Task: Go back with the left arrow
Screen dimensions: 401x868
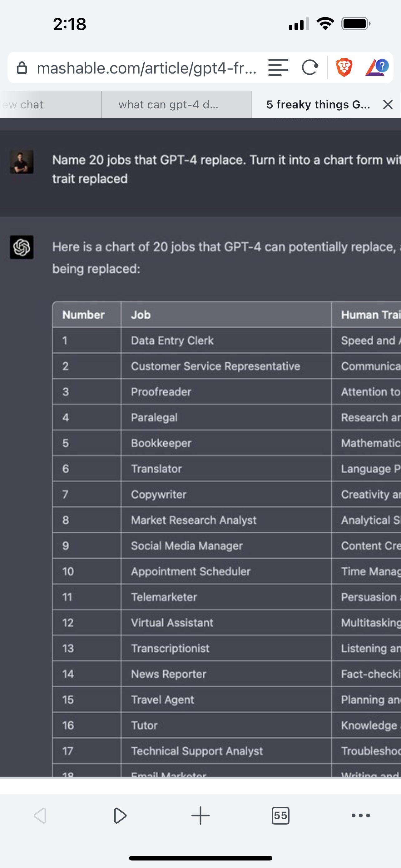Action: (40, 816)
